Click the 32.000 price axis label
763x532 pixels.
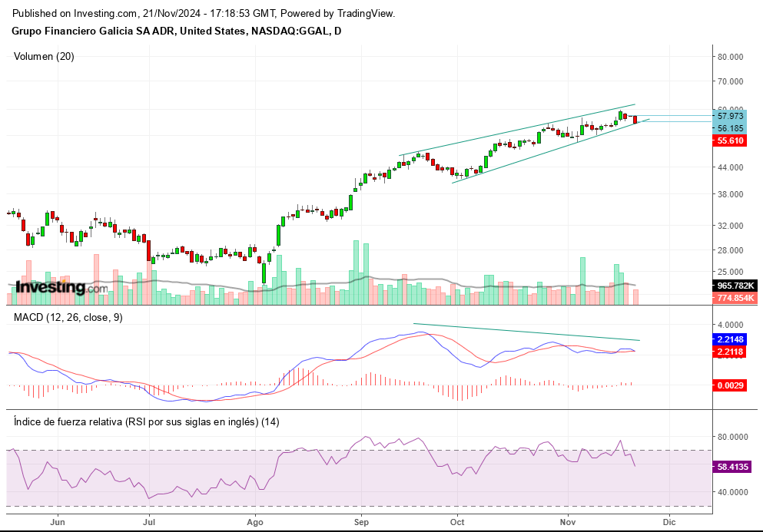[731, 226]
